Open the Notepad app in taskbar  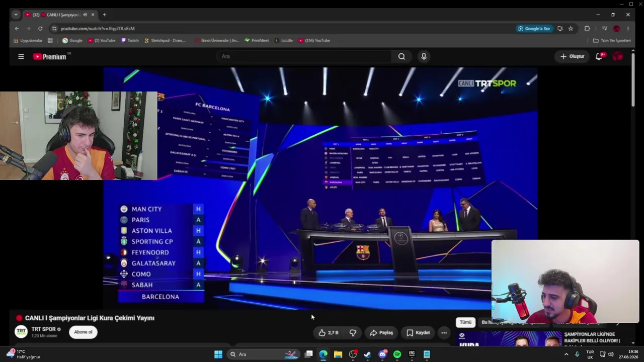click(427, 354)
